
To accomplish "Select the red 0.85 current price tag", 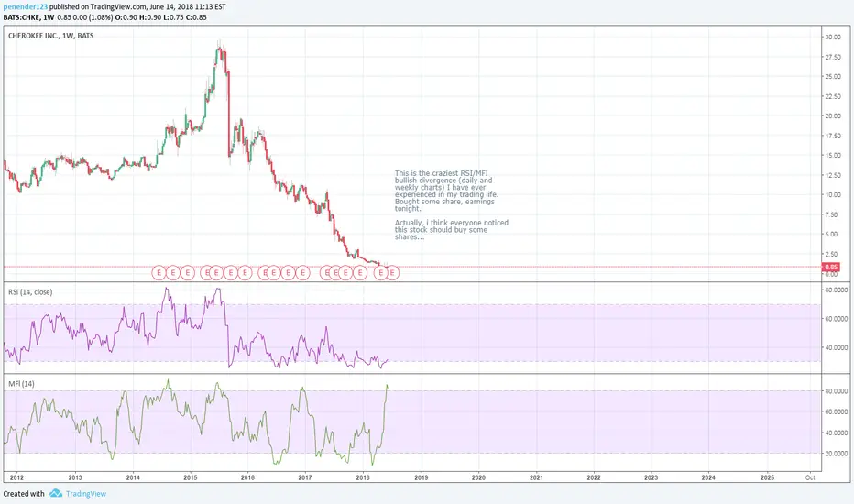I will 831,267.
